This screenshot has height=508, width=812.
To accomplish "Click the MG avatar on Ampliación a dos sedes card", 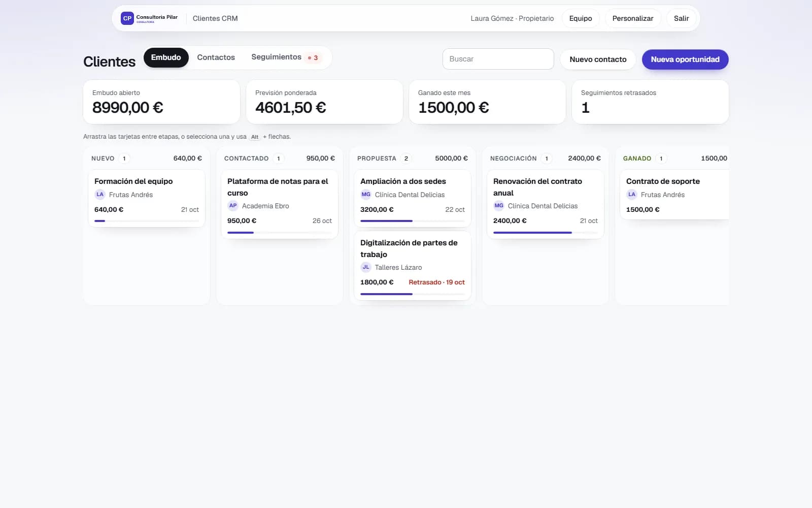I will (x=366, y=195).
